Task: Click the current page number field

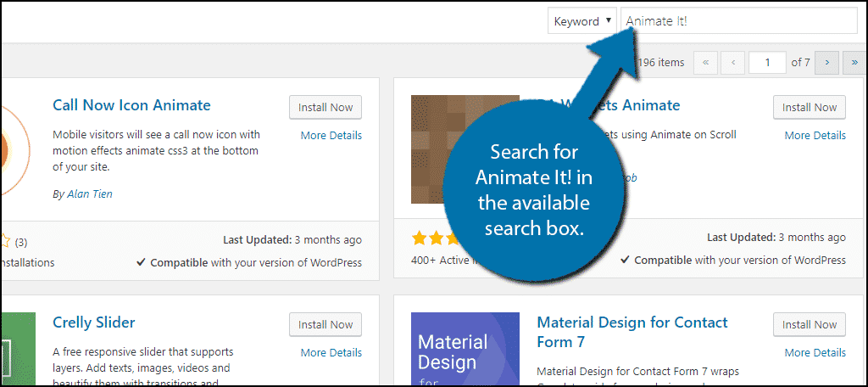Action: tap(767, 63)
